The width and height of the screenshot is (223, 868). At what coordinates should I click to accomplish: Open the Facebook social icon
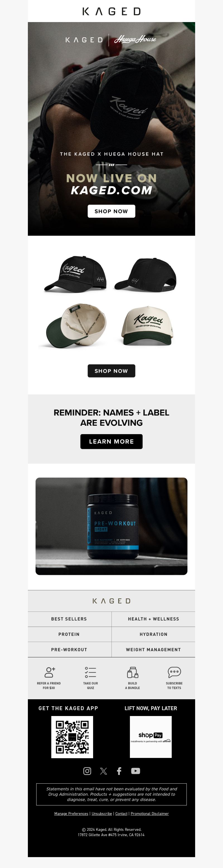[119, 771]
